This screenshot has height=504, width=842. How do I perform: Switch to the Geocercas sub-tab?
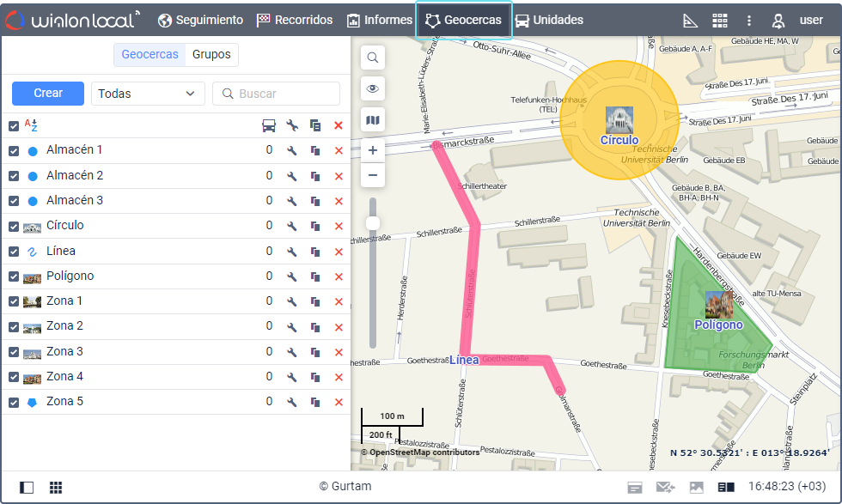tap(149, 54)
